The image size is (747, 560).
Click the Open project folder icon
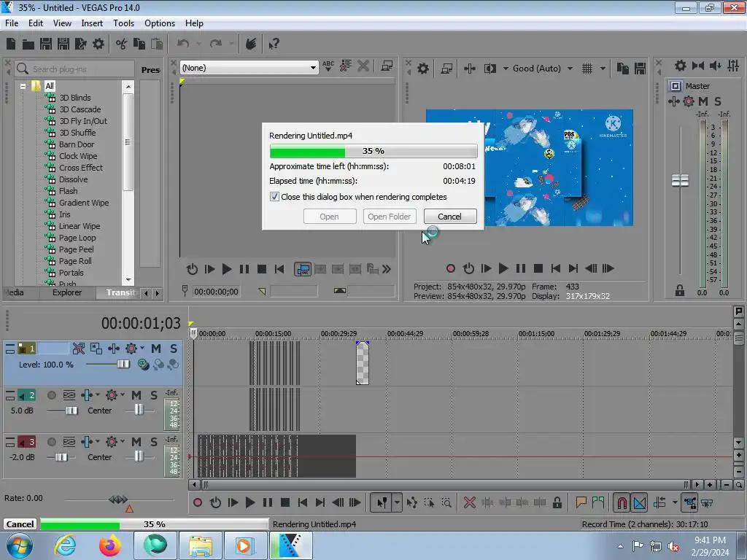tap(28, 44)
